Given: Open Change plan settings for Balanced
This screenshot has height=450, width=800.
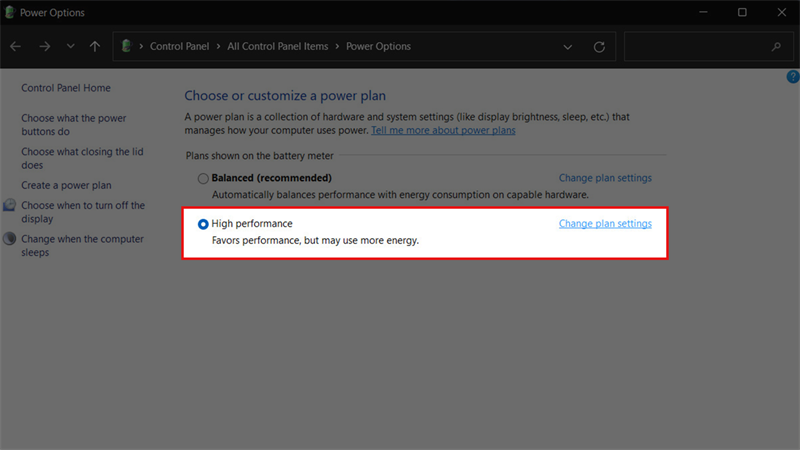Looking at the screenshot, I should click(x=605, y=178).
